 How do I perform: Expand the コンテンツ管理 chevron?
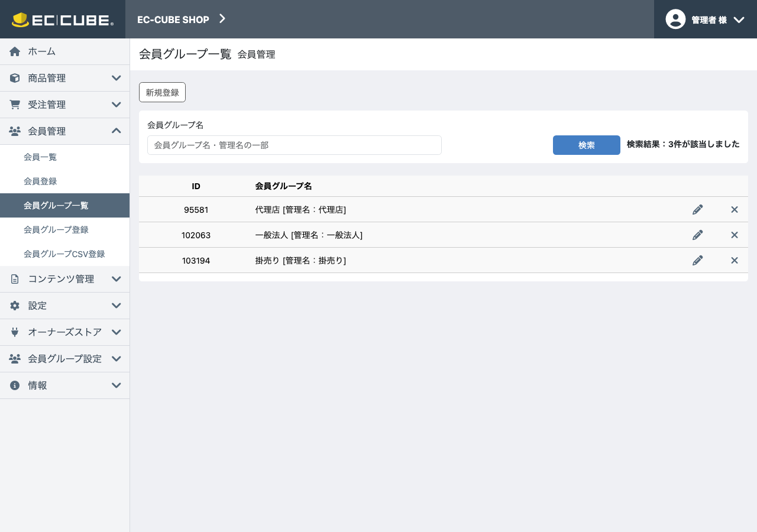(117, 279)
